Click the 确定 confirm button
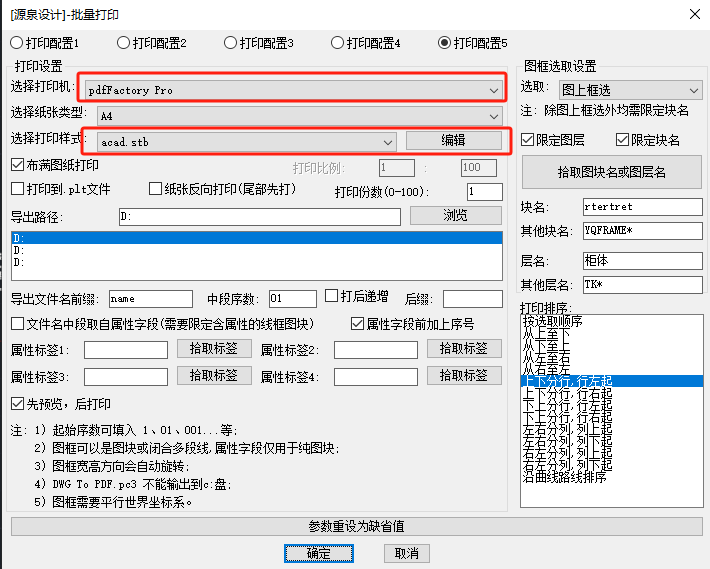Viewport: 710px width, 569px height. click(319, 554)
